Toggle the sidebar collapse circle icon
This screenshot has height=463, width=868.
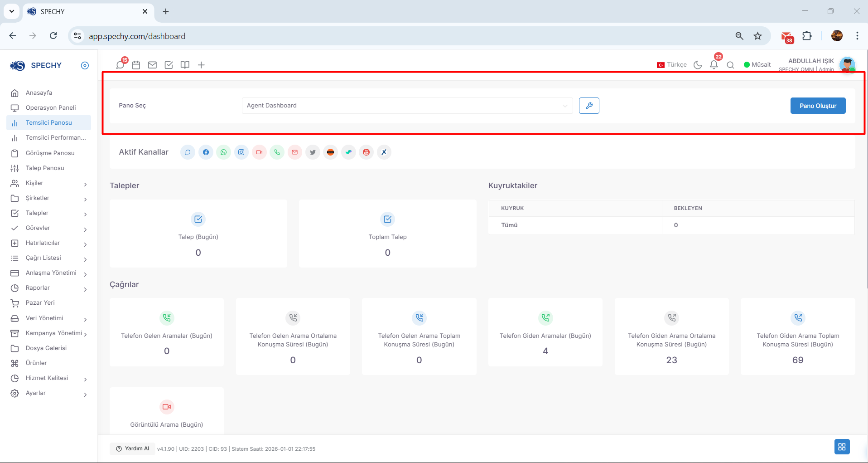coord(85,65)
